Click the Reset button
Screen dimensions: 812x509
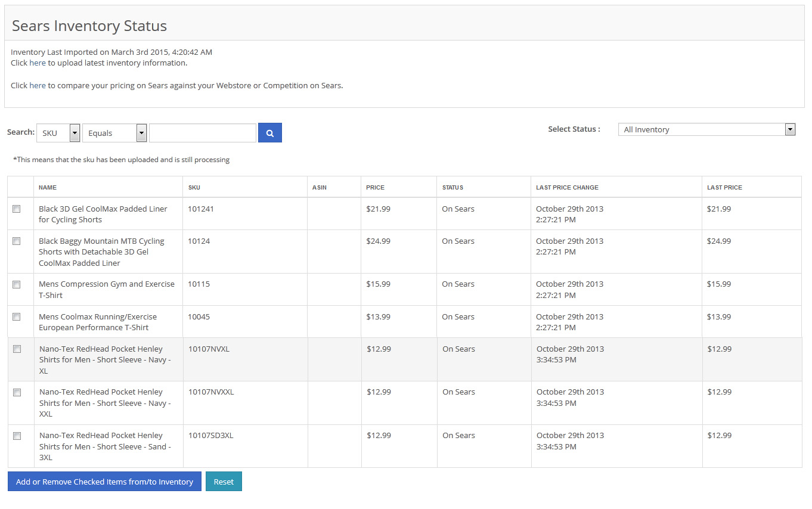pos(224,482)
